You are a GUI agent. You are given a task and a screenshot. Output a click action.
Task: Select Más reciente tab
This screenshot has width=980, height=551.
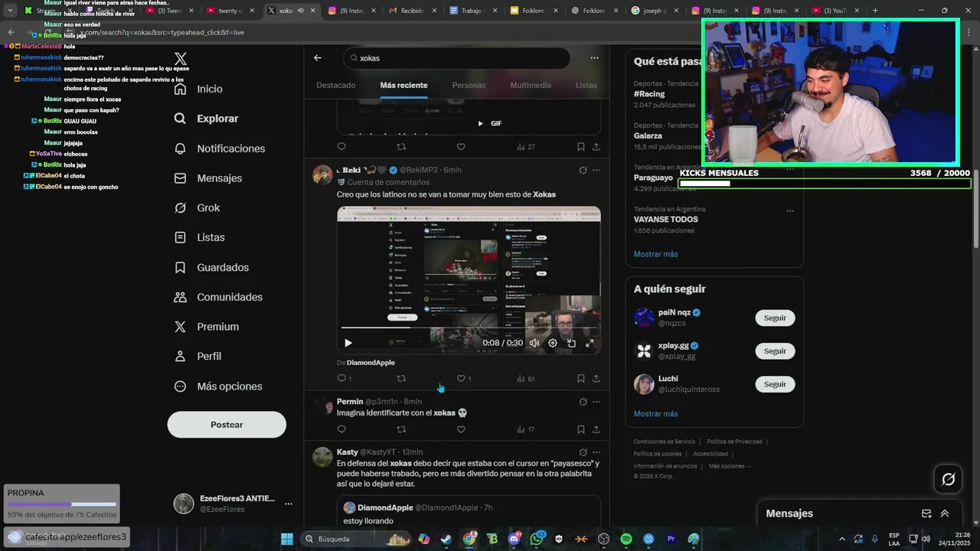click(403, 85)
